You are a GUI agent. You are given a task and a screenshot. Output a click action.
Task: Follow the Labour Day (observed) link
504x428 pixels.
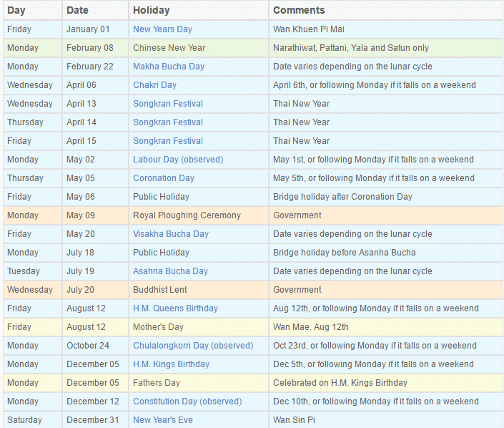tap(178, 160)
